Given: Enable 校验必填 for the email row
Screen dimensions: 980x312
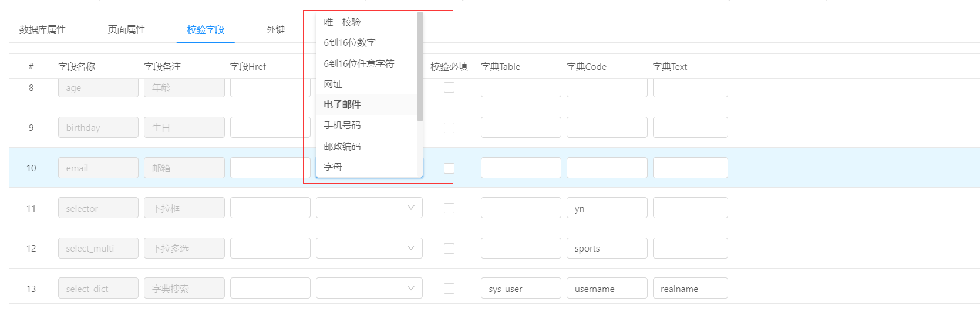Looking at the screenshot, I should click(x=449, y=168).
